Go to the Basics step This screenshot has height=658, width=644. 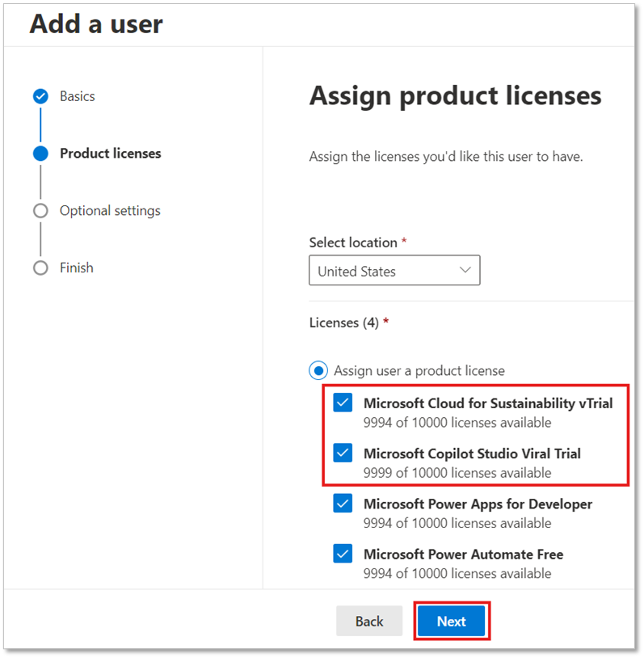click(78, 96)
